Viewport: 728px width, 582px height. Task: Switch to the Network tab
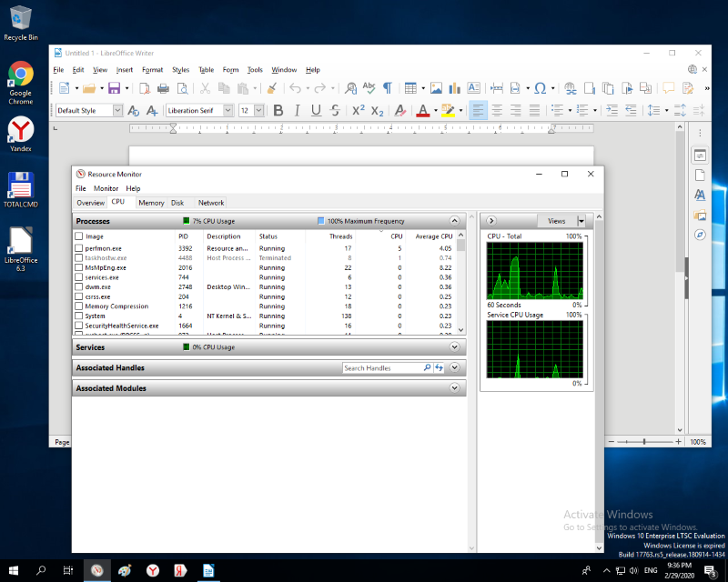pyautogui.click(x=211, y=203)
